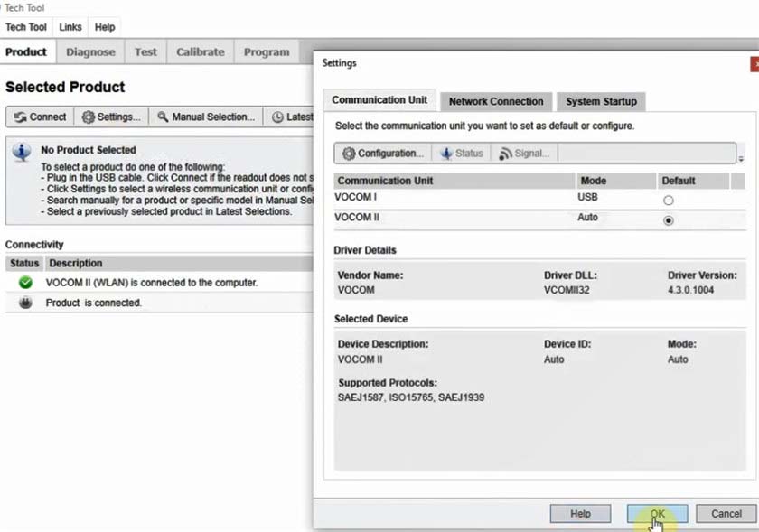Sort by Communication Unit column header
The height and width of the screenshot is (532, 759).
454,181
